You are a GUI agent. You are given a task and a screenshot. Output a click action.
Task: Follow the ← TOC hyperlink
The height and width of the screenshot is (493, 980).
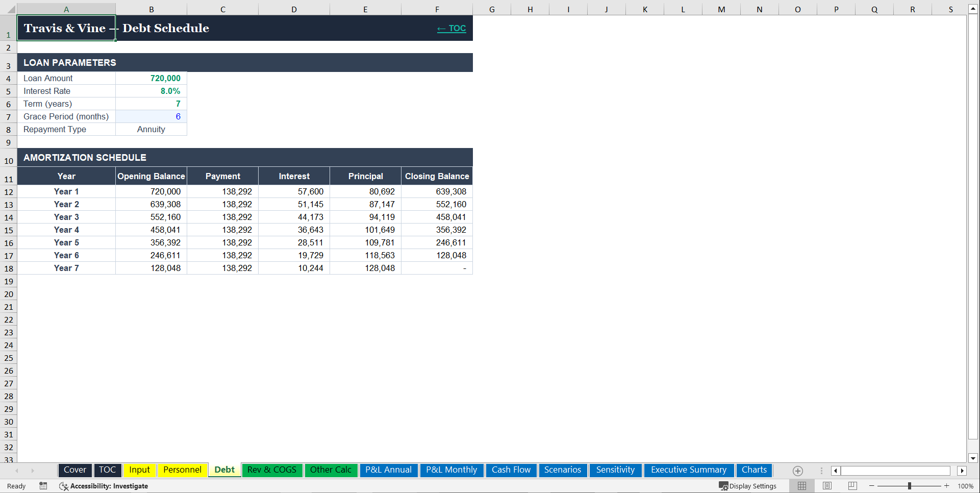click(x=451, y=29)
